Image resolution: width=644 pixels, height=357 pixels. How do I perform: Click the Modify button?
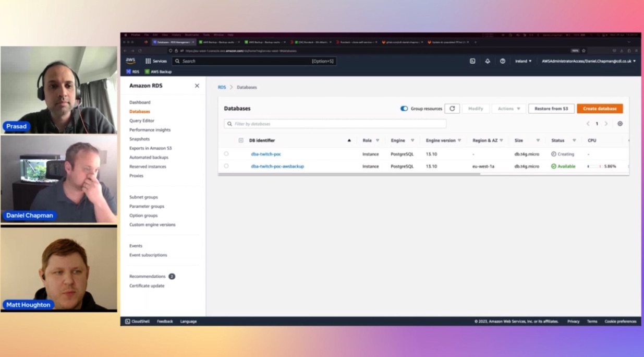[x=476, y=109]
